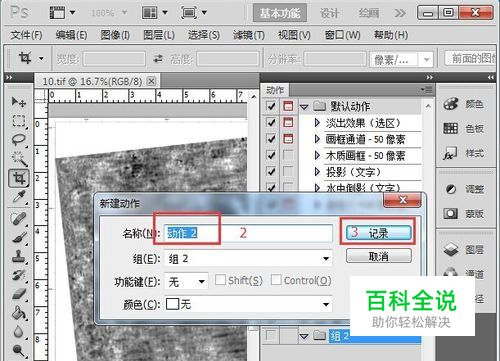Enable the Shift(S) checkbox
This screenshot has width=500, height=361.
[220, 280]
